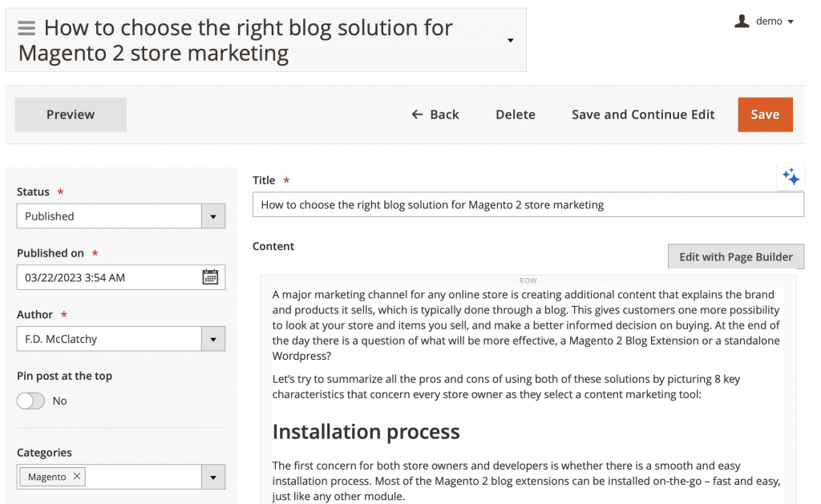
Task: Click the Title input field
Action: [528, 204]
